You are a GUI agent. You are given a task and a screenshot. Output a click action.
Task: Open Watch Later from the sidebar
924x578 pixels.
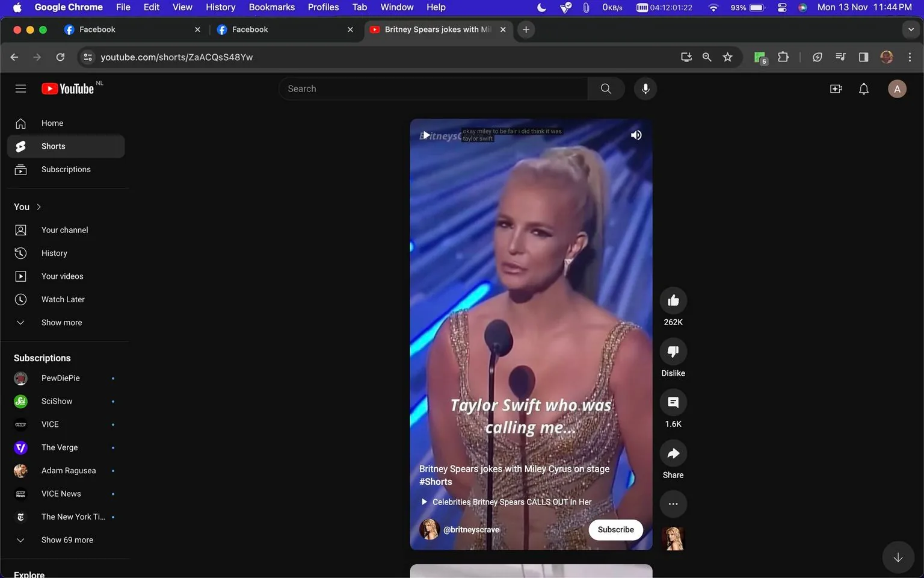[x=63, y=299]
